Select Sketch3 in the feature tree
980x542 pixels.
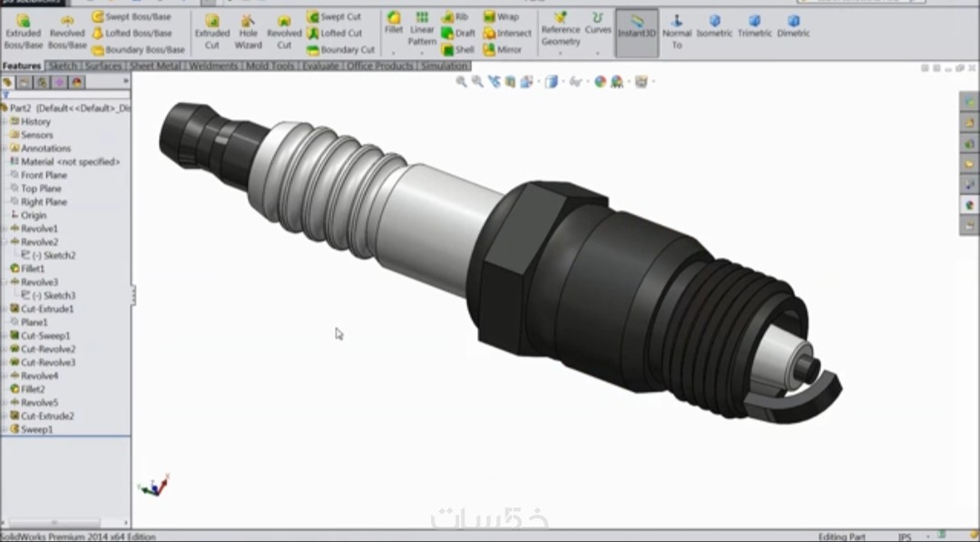[48, 295]
